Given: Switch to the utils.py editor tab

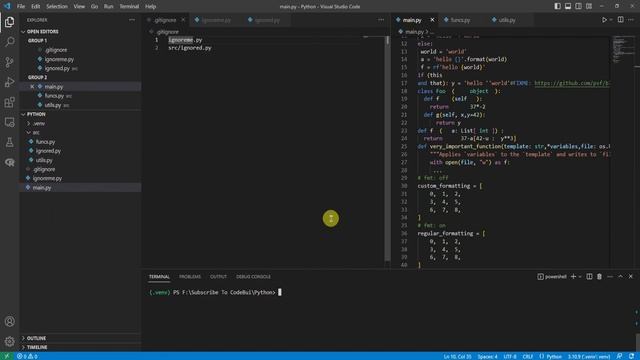Looking at the screenshot, I should 507,20.
